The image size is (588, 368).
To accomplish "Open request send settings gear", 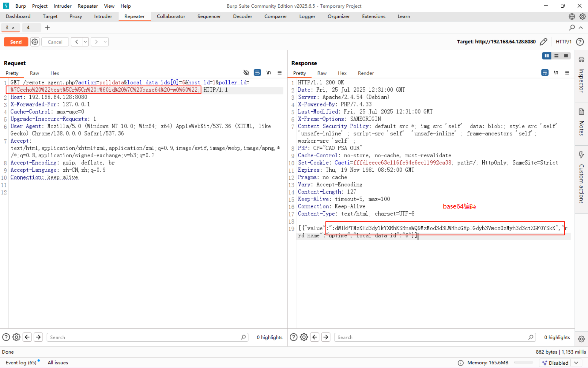I will (x=35, y=42).
